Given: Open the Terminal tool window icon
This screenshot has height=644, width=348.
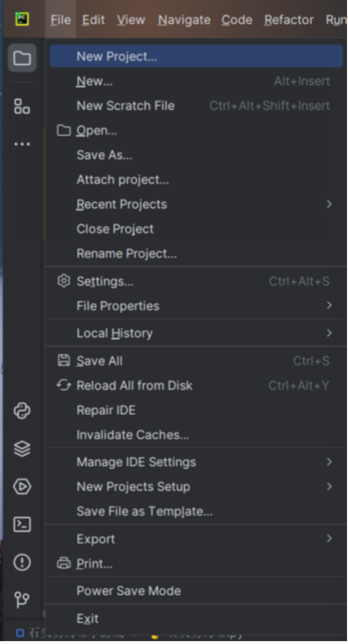Looking at the screenshot, I should pos(22,524).
